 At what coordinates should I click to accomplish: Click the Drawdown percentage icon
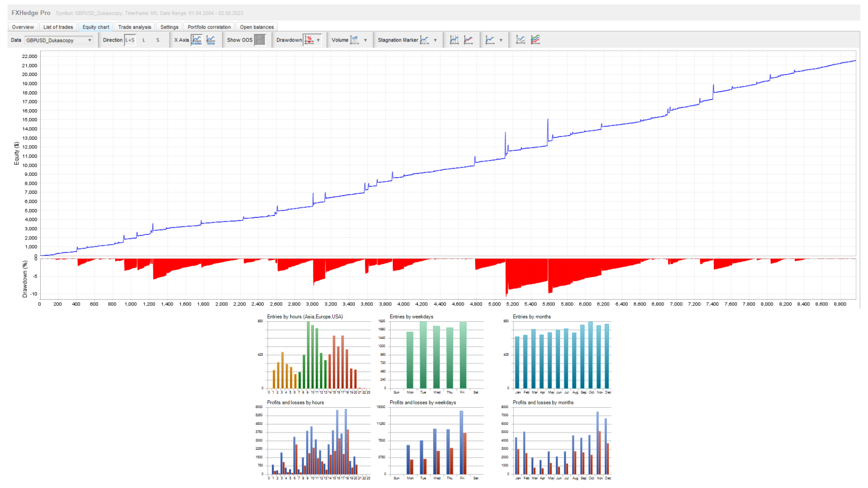pyautogui.click(x=309, y=40)
